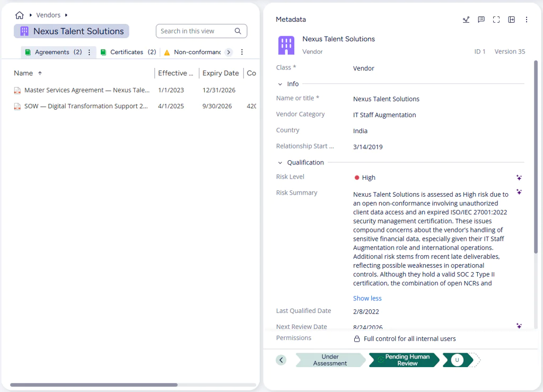543x392 pixels.
Task: Click the Vendor Category value IT Staff Augmentation
Action: [384, 115]
